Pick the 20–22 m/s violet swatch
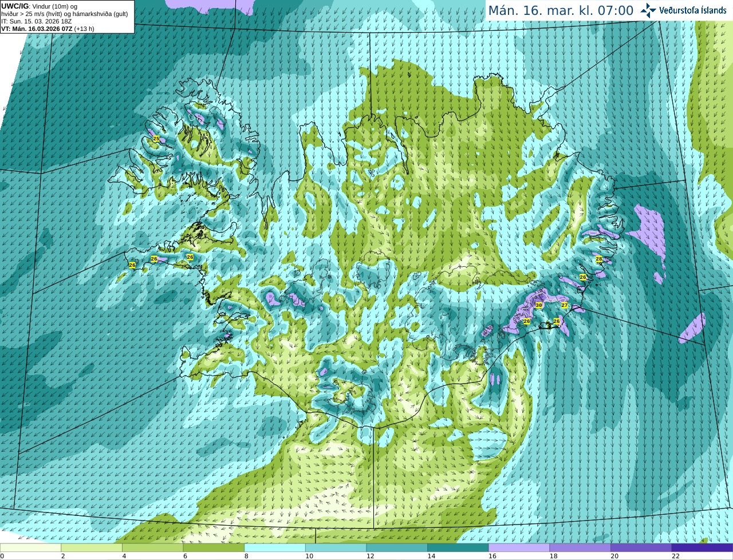The height and width of the screenshot is (560, 733). tap(641, 547)
